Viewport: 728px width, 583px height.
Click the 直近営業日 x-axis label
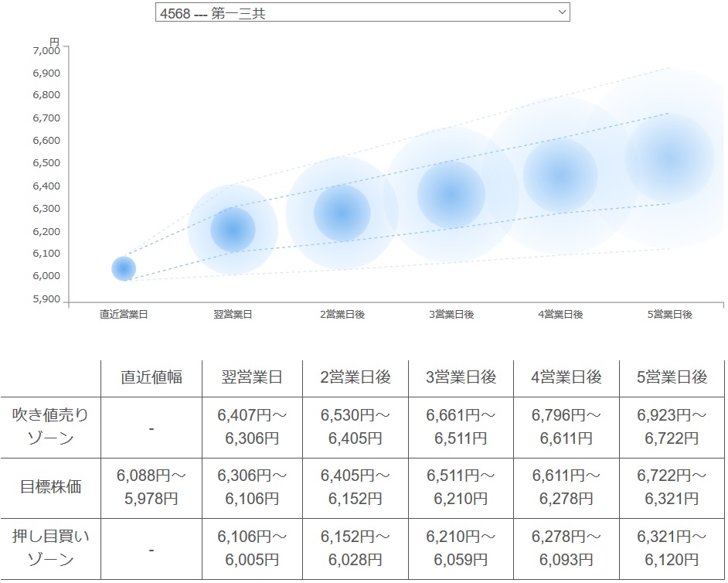pos(124,315)
